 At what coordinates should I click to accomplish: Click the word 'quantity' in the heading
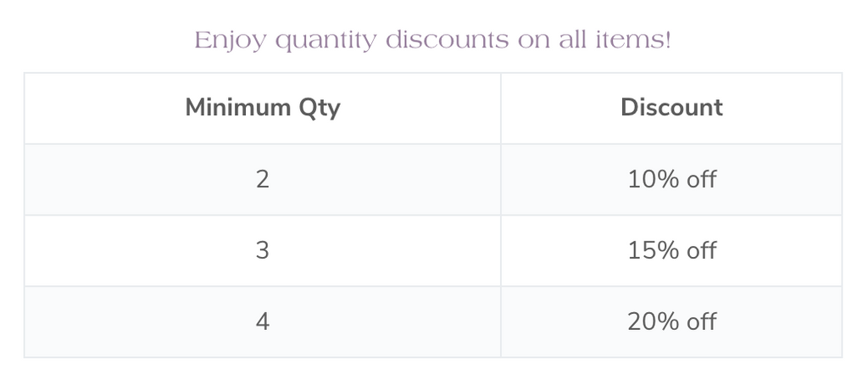[x=325, y=42]
